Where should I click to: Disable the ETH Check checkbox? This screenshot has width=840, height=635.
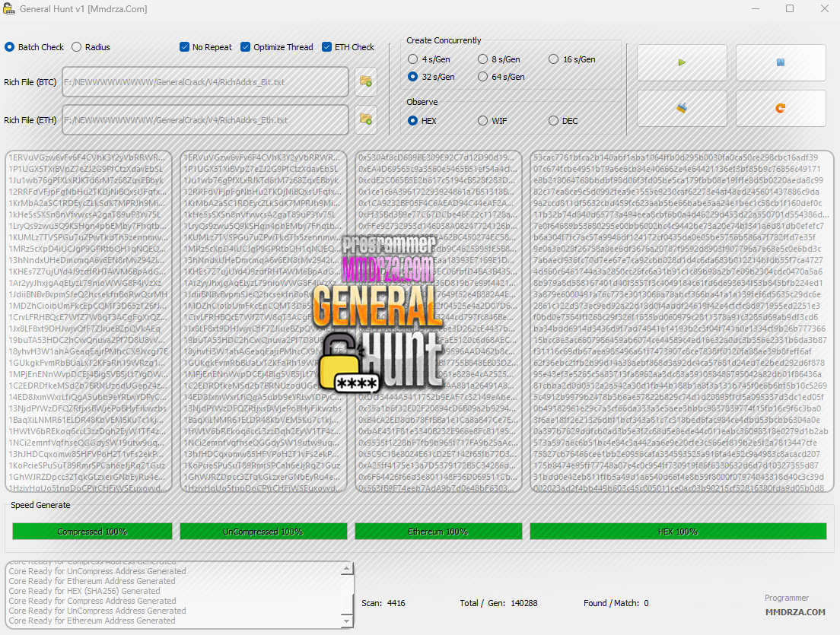pos(348,47)
